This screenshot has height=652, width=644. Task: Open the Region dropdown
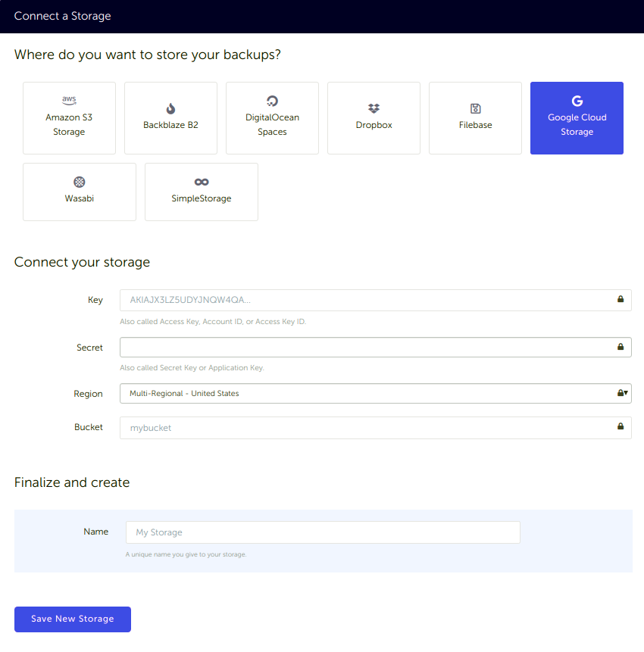624,393
